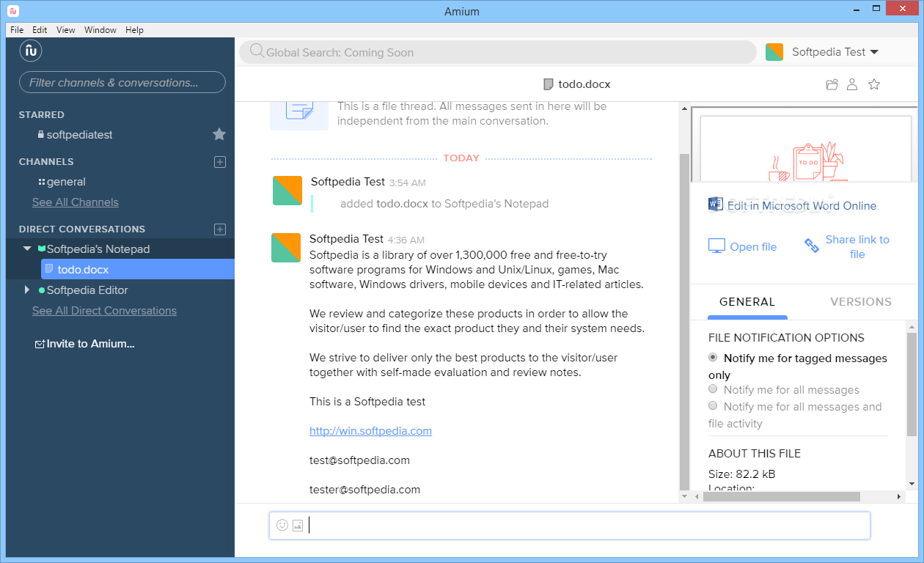924x563 pixels.
Task: Click the avatar on the 3:54 AM message
Action: coord(287,191)
